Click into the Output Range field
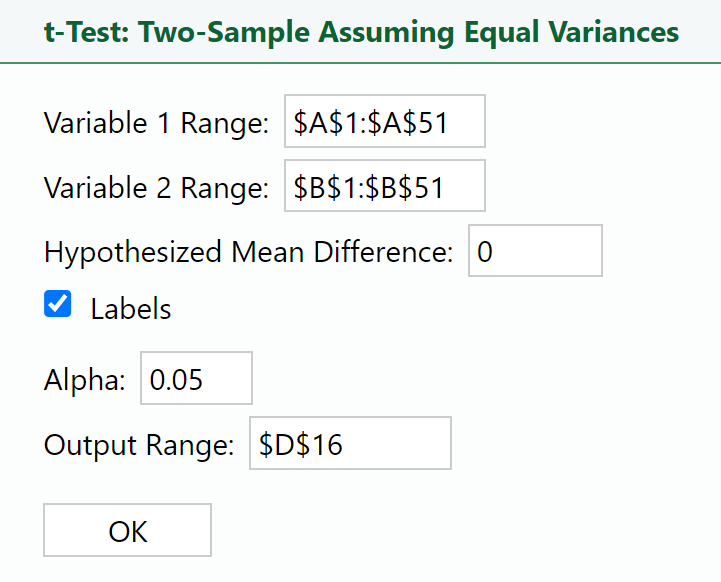 point(350,443)
